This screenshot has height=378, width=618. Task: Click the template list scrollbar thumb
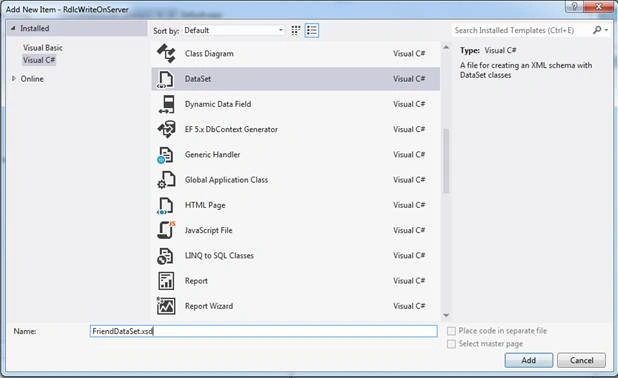click(446, 161)
